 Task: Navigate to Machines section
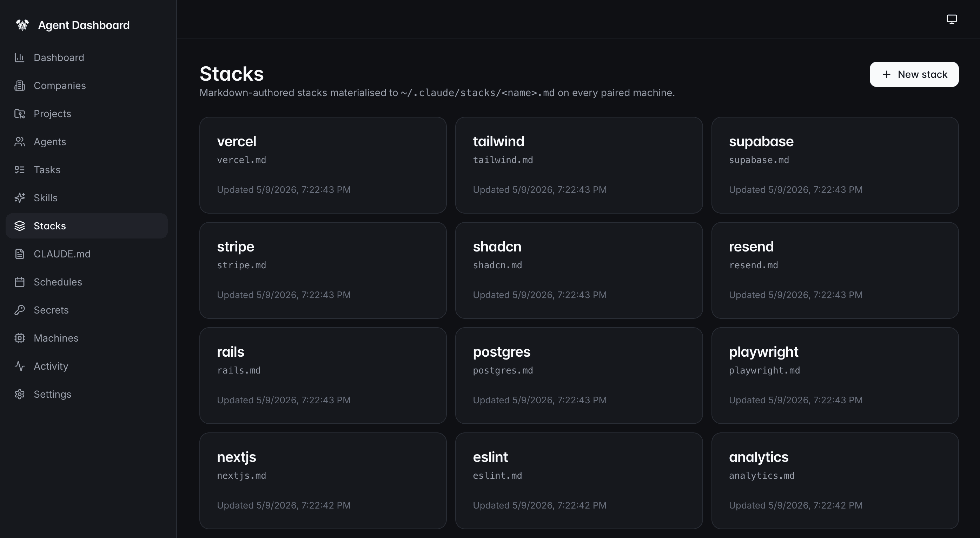coord(87,338)
